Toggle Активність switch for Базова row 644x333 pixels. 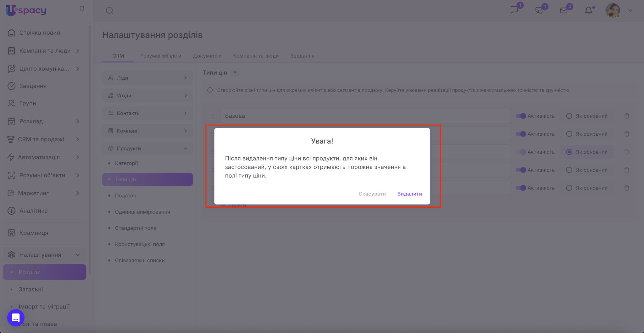521,116
